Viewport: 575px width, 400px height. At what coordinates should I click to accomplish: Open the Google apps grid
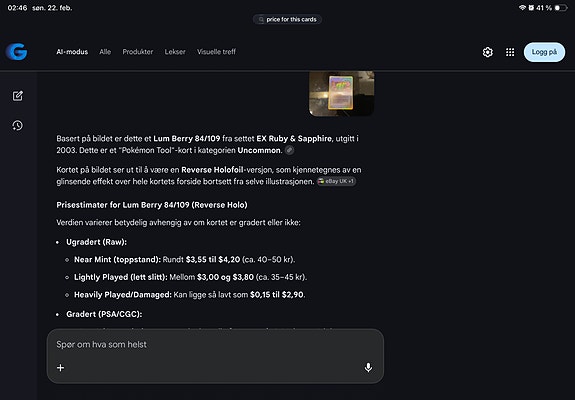pos(510,52)
